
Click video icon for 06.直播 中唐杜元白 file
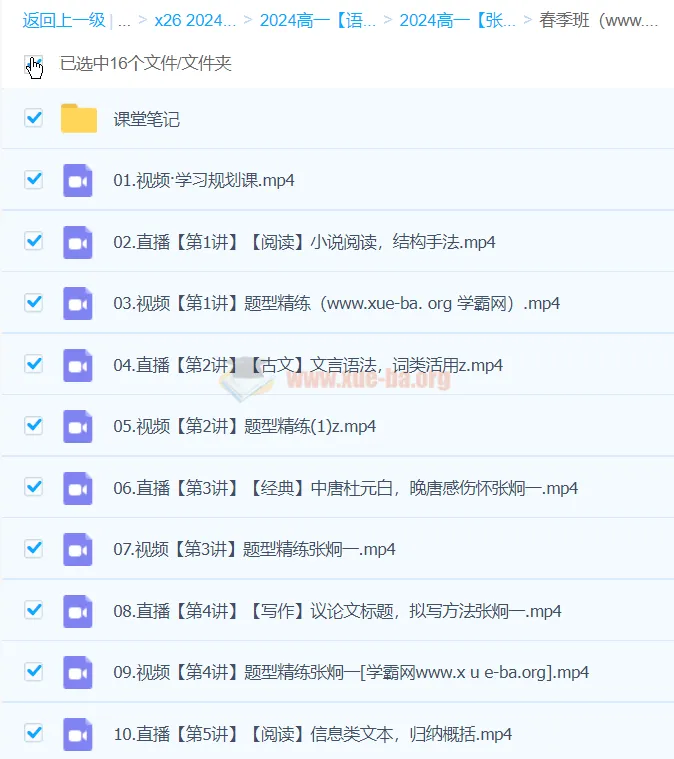(78, 488)
